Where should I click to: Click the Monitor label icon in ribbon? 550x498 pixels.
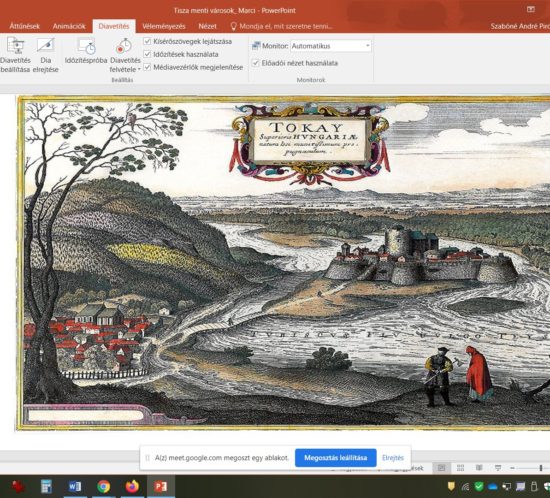[x=256, y=46]
